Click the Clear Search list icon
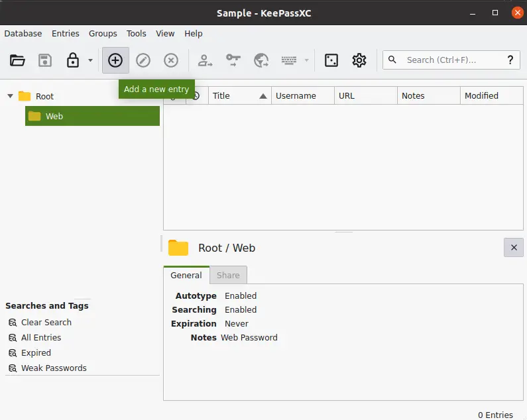The image size is (527, 420). click(x=13, y=323)
